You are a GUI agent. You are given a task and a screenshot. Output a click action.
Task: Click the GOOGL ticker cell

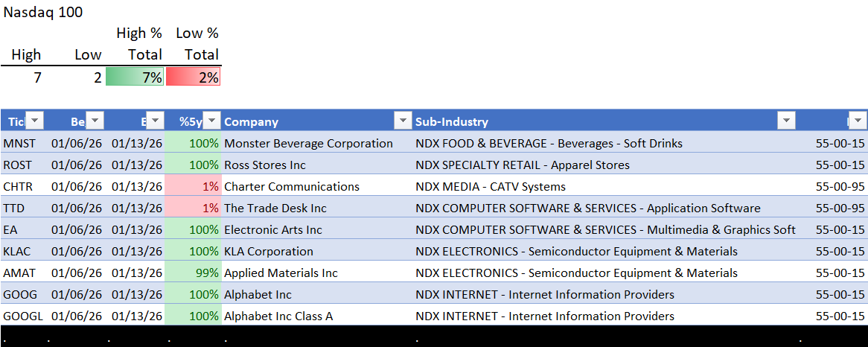[22, 316]
